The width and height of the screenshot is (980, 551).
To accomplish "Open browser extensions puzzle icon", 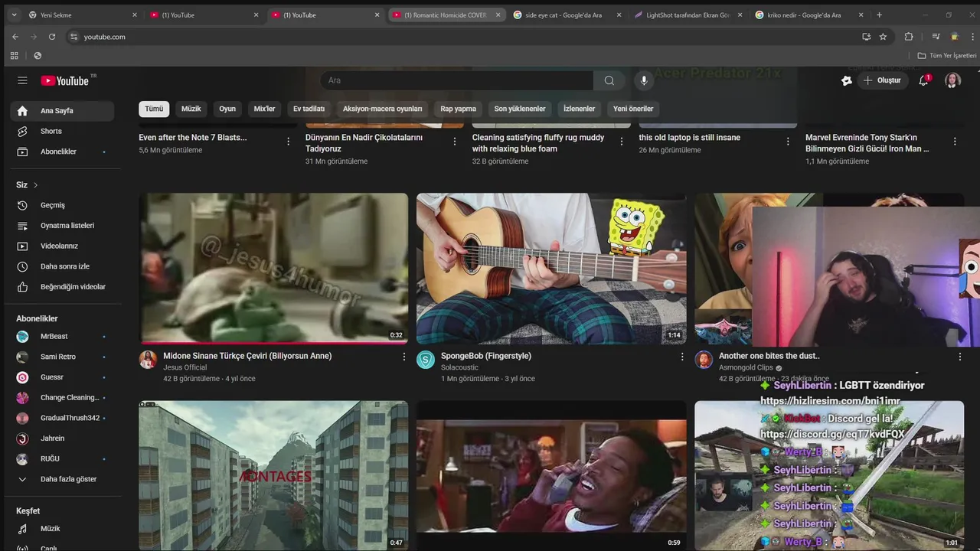I will click(909, 37).
